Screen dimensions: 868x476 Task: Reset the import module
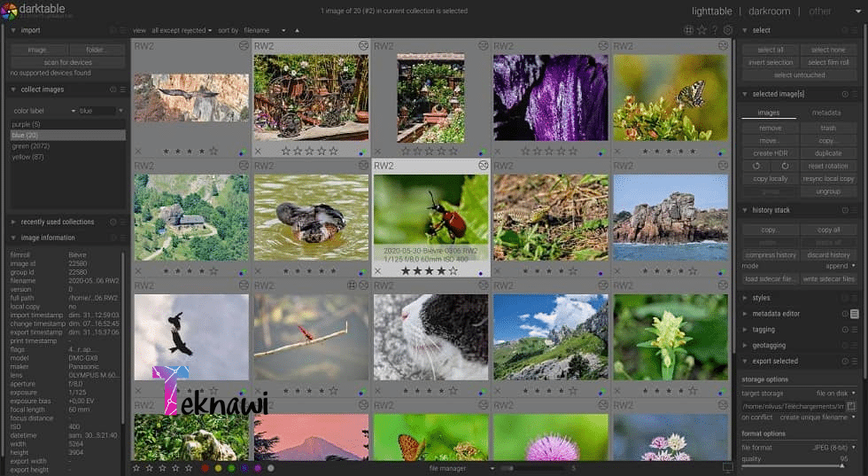click(113, 30)
